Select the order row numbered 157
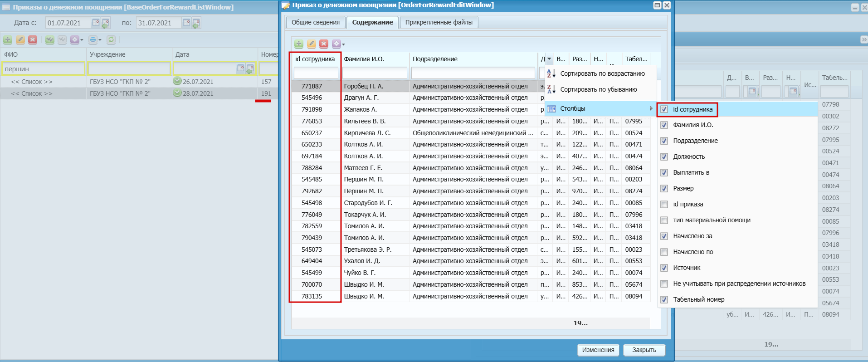Image resolution: width=868 pixels, height=362 pixels. pos(139,82)
